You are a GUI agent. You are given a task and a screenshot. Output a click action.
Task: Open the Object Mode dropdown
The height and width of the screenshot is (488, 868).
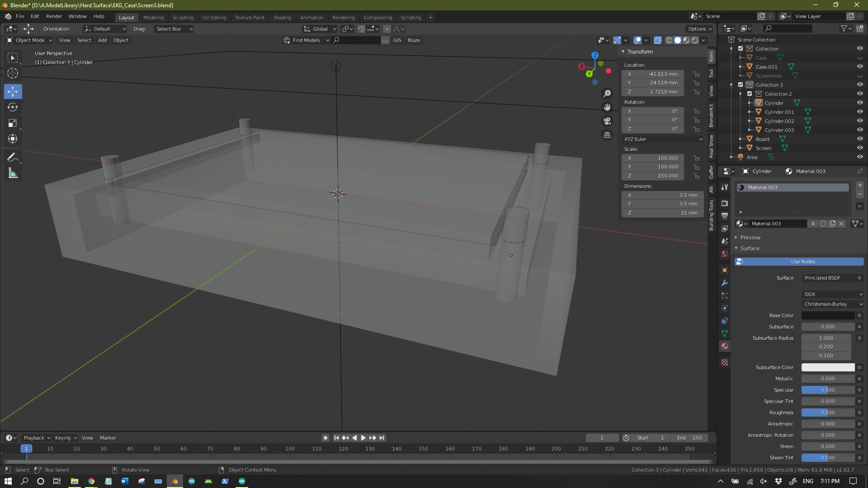pos(30,40)
